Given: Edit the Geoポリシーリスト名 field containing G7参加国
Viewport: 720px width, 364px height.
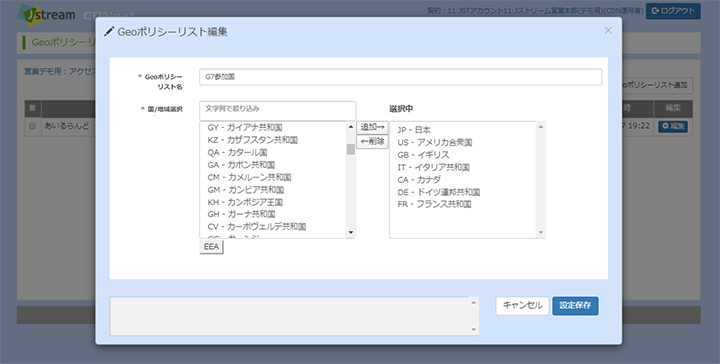Looking at the screenshot, I should click(x=400, y=77).
